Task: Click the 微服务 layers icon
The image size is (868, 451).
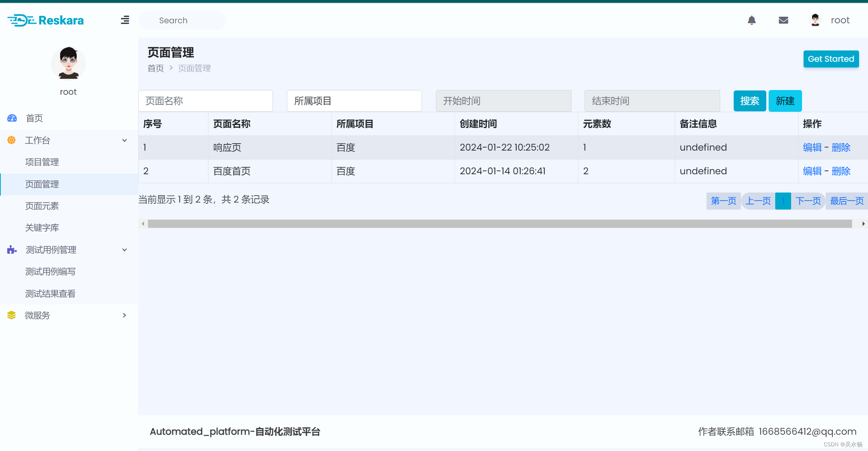Action: pos(12,315)
